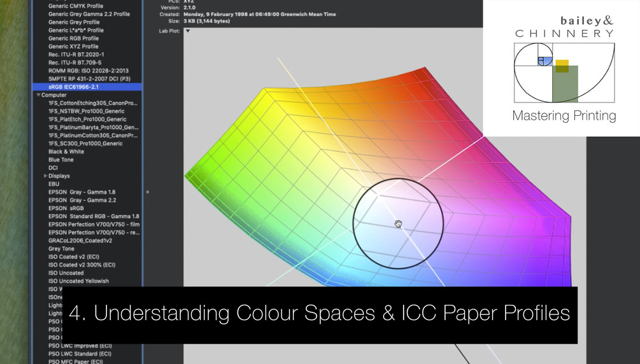Select Generic L*a*b* Profile entry
The height and width of the screenshot is (364, 640).
coord(76,30)
